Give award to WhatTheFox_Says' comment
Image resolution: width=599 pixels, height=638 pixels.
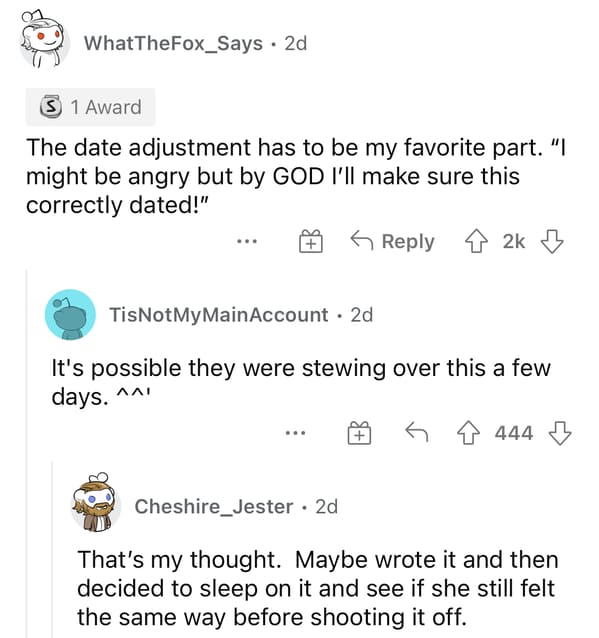tap(311, 241)
